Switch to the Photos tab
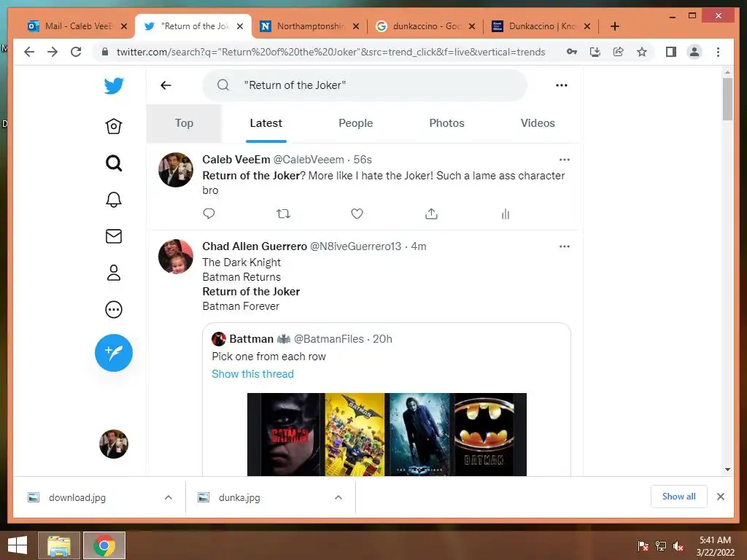The height and width of the screenshot is (560, 747). [x=446, y=123]
